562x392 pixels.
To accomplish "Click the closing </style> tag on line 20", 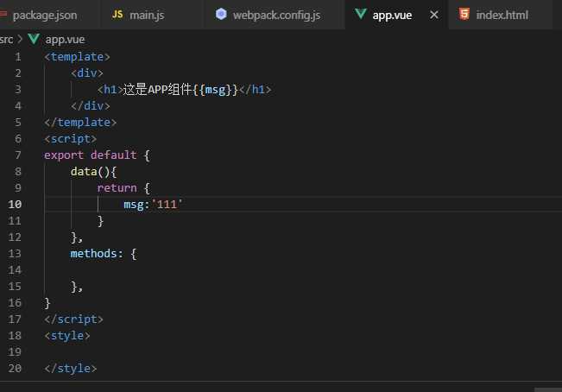I will (71, 369).
